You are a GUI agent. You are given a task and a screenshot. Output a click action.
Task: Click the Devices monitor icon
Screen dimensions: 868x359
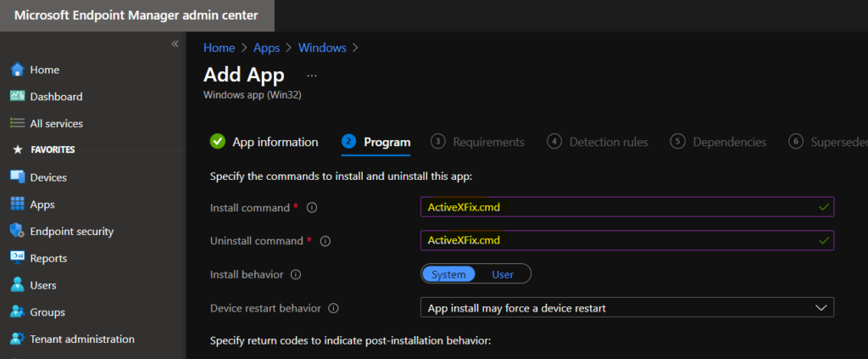(18, 177)
